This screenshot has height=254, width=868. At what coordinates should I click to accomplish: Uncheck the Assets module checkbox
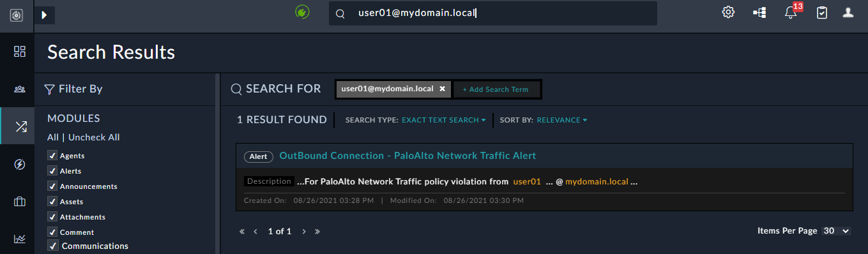(52, 201)
